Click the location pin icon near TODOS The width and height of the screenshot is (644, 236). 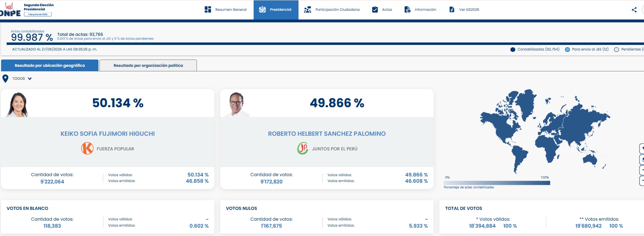(x=5, y=79)
